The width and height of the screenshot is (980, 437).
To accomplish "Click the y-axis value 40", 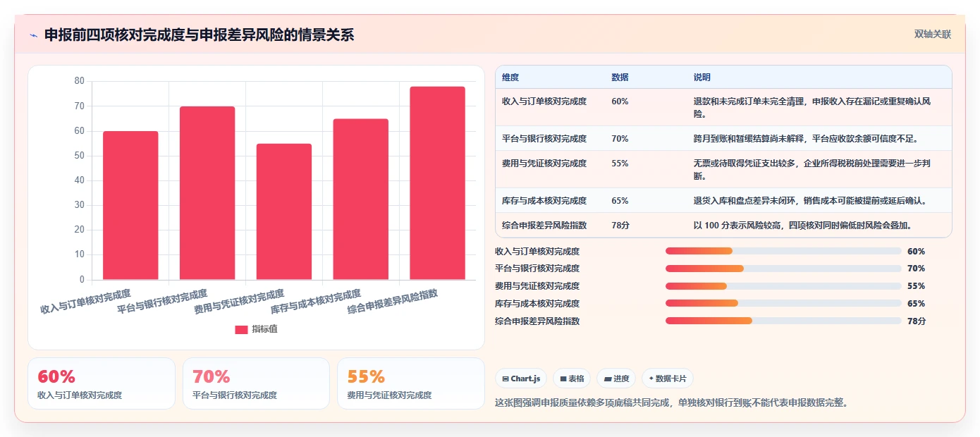I will [x=79, y=180].
